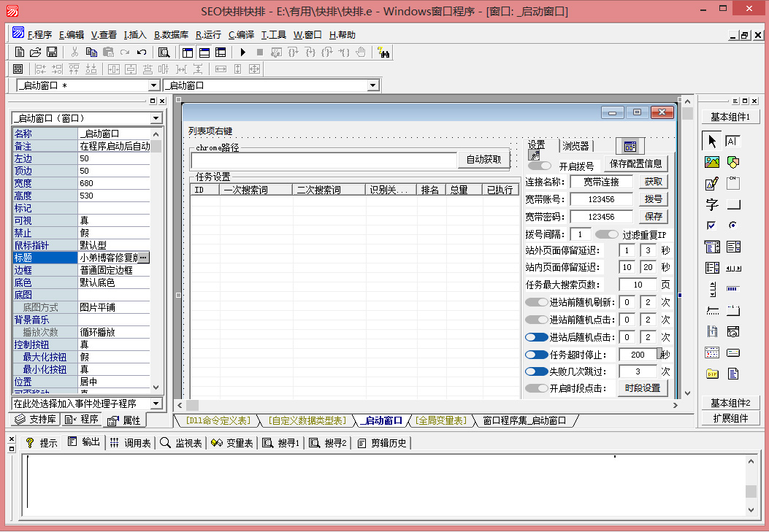
Task: Pick the edit box component icon
Action: pos(732,141)
